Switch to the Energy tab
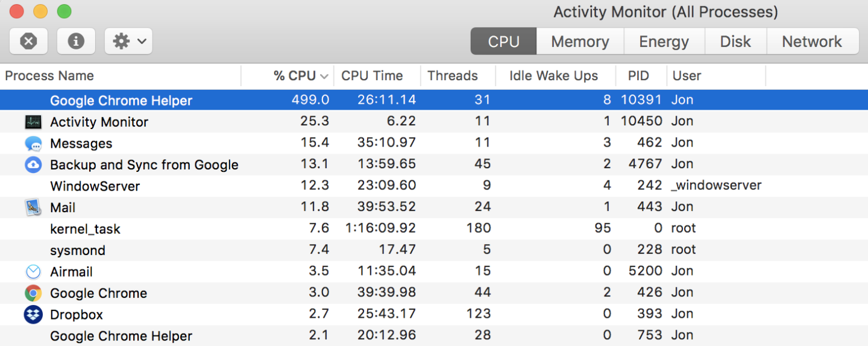Image resolution: width=868 pixels, height=346 pixels. [664, 42]
